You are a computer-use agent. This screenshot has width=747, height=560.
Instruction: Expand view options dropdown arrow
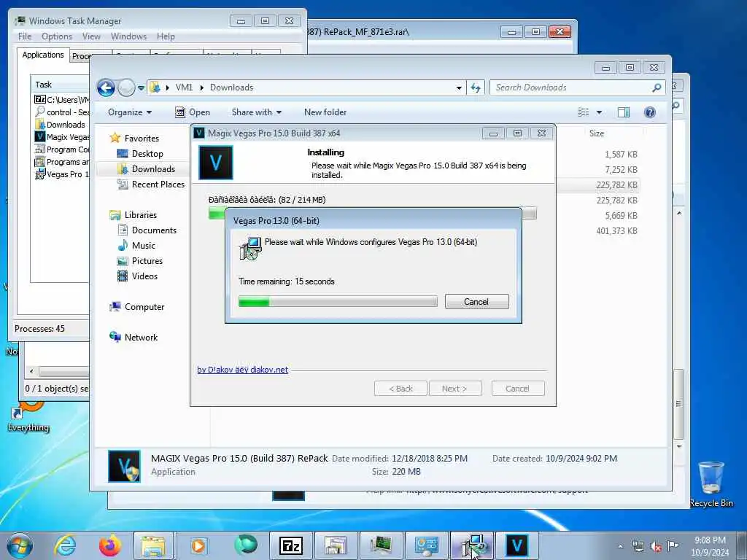pyautogui.click(x=600, y=112)
